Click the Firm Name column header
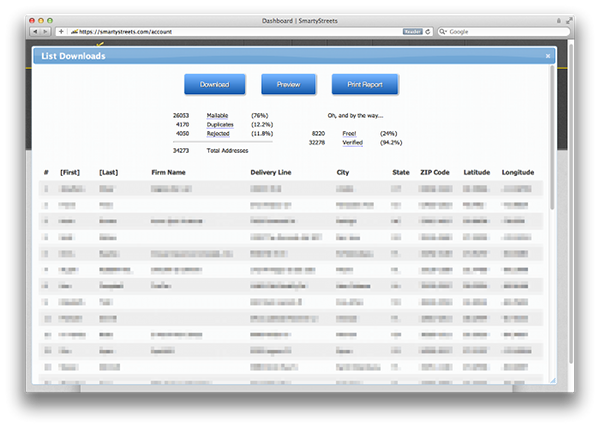This screenshot has width=600, height=428. (x=168, y=173)
